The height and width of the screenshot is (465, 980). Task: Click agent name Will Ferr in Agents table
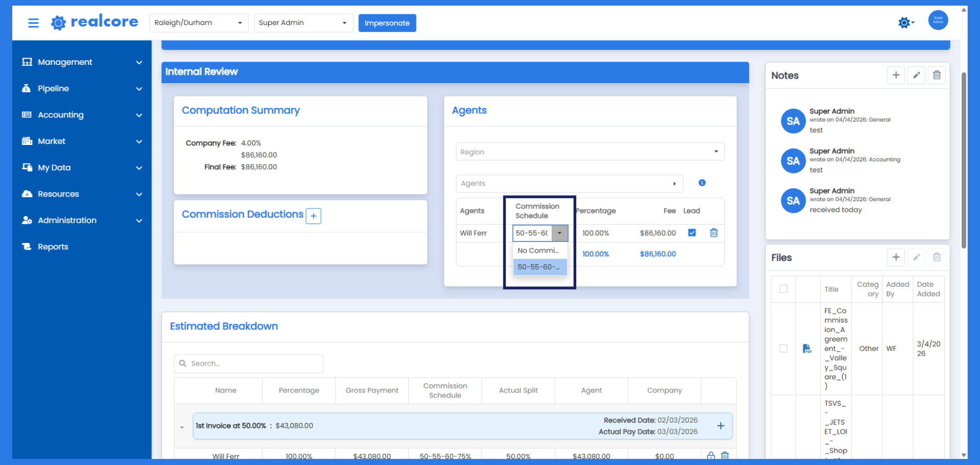coord(473,233)
